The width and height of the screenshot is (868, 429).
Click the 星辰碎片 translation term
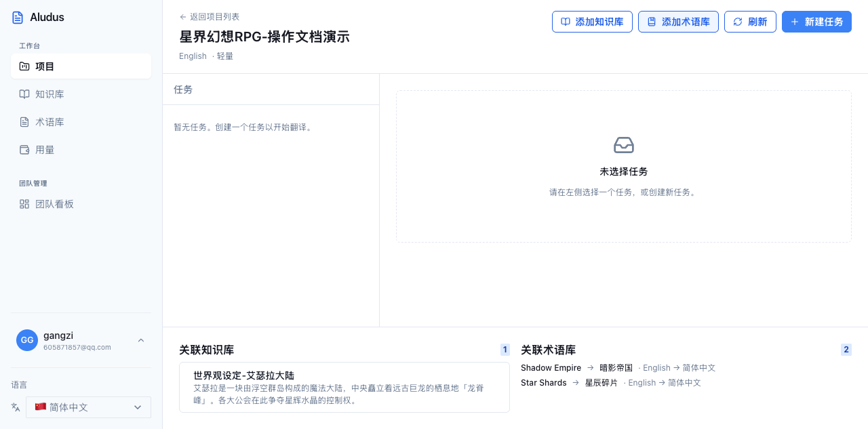[601, 383]
